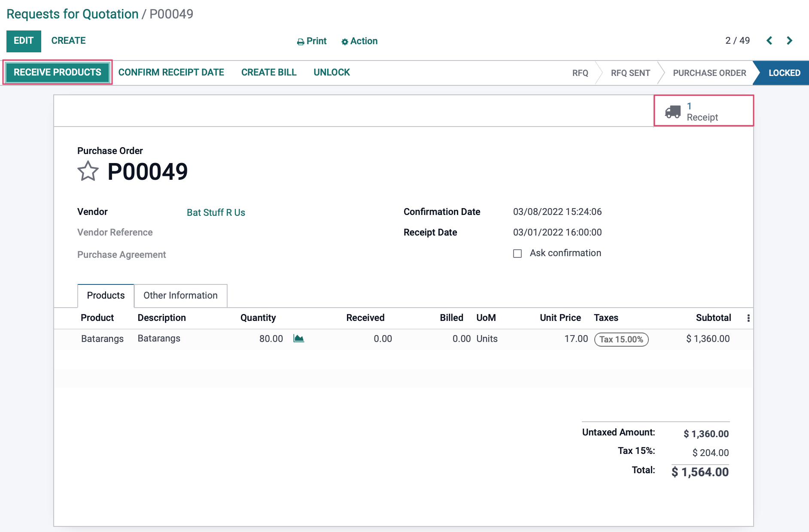Open vendor Bat Stuff R Us link
This screenshot has width=809, height=532.
click(216, 212)
